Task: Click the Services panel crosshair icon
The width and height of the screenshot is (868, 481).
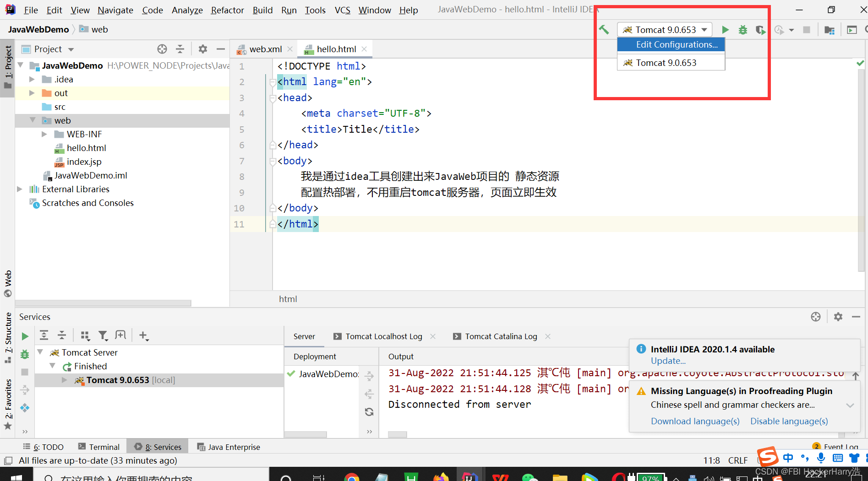Action: [x=815, y=317]
